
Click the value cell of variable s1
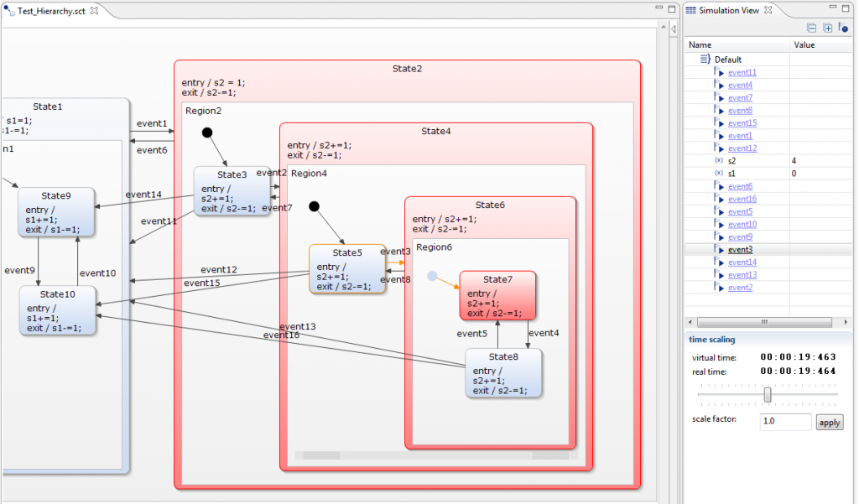tap(820, 173)
